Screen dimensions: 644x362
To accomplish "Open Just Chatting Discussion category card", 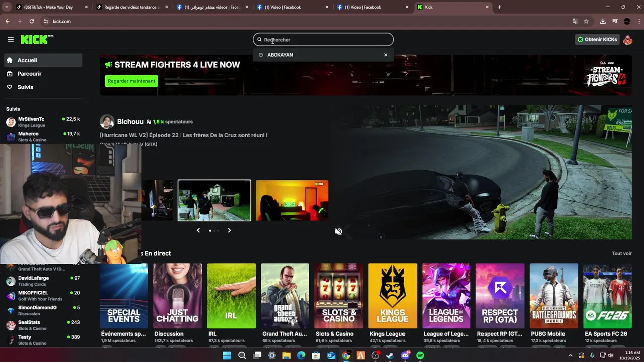I will click(178, 296).
